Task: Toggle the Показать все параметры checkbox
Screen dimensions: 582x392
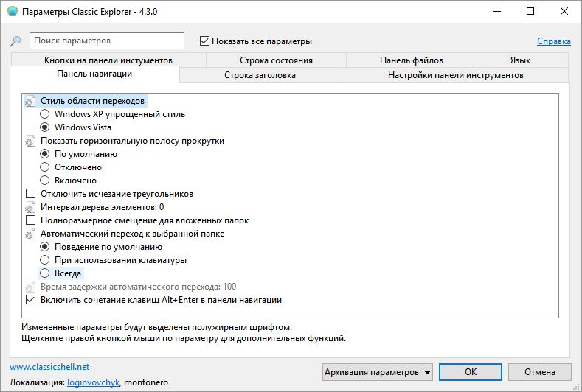Action: tap(205, 41)
